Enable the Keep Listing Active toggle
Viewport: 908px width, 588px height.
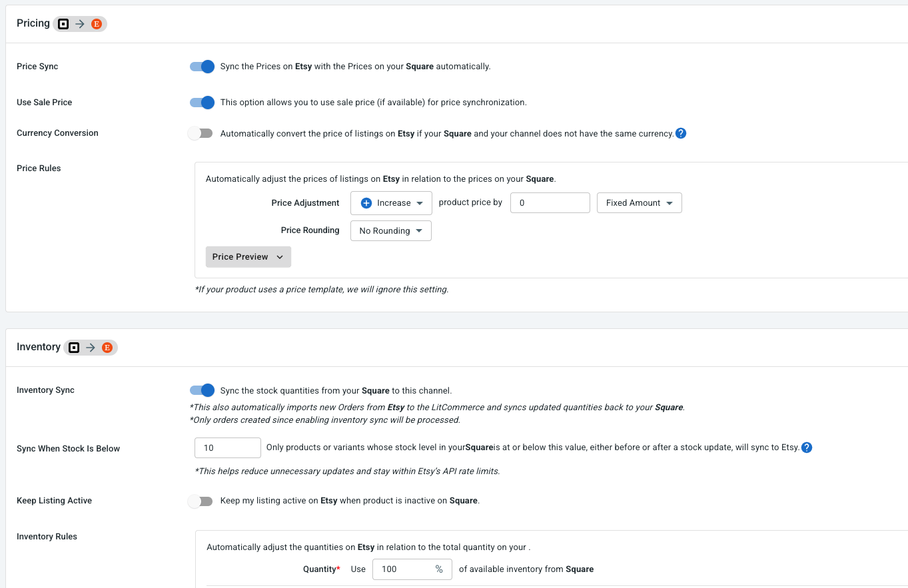click(x=201, y=501)
